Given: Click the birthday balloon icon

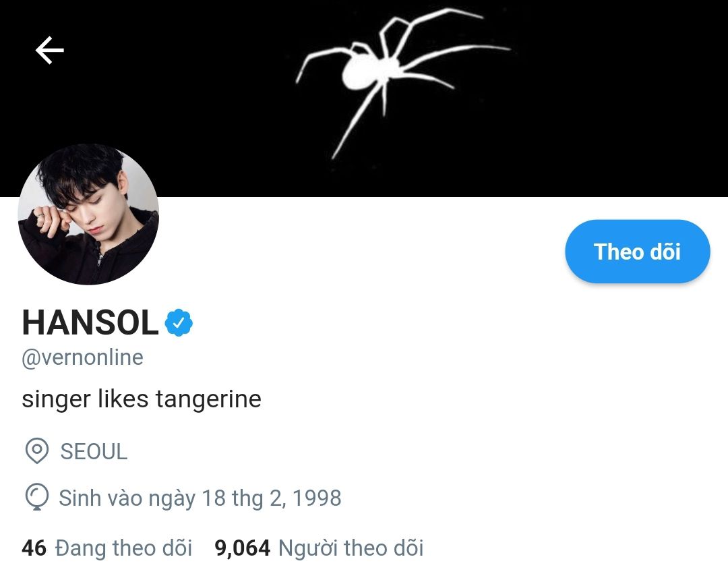Looking at the screenshot, I should [36, 498].
